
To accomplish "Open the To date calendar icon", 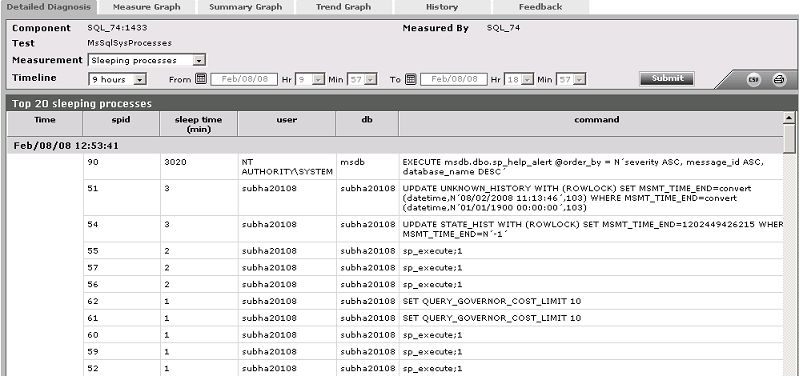I will click(411, 79).
